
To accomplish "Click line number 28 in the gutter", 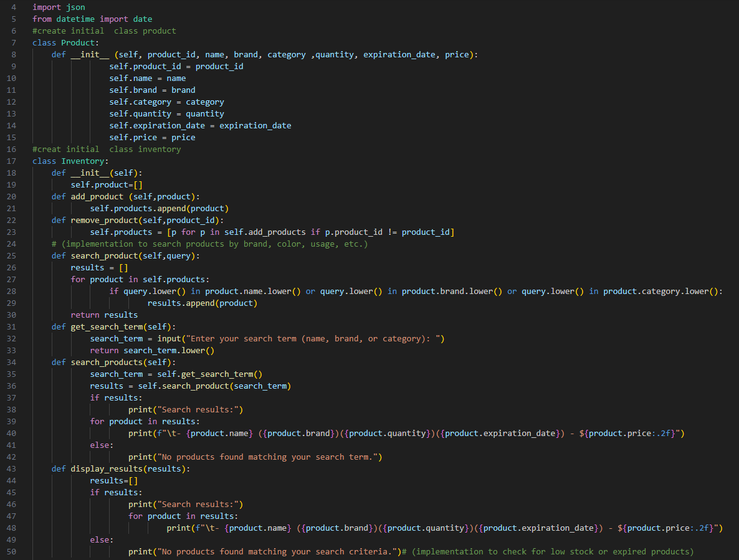I will tap(11, 291).
